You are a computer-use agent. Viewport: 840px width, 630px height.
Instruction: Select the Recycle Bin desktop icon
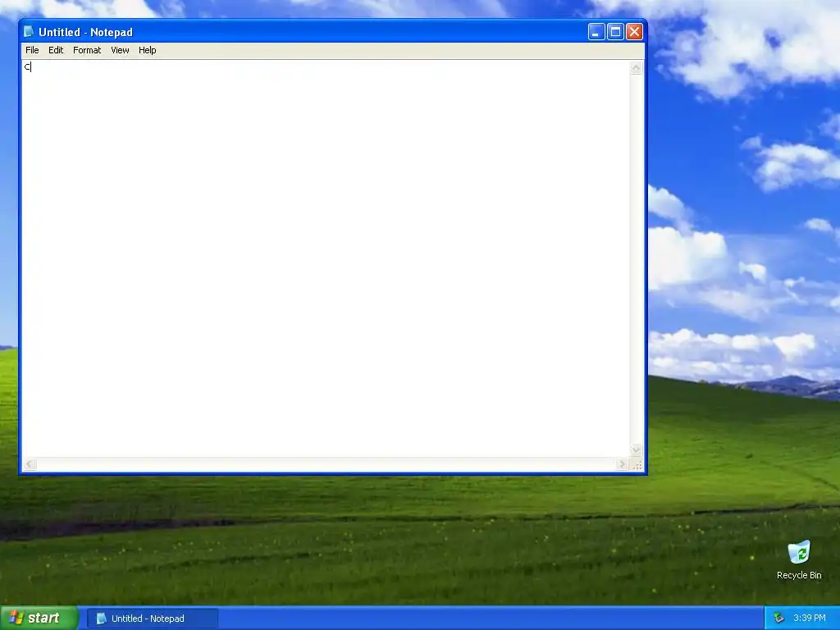799,560
